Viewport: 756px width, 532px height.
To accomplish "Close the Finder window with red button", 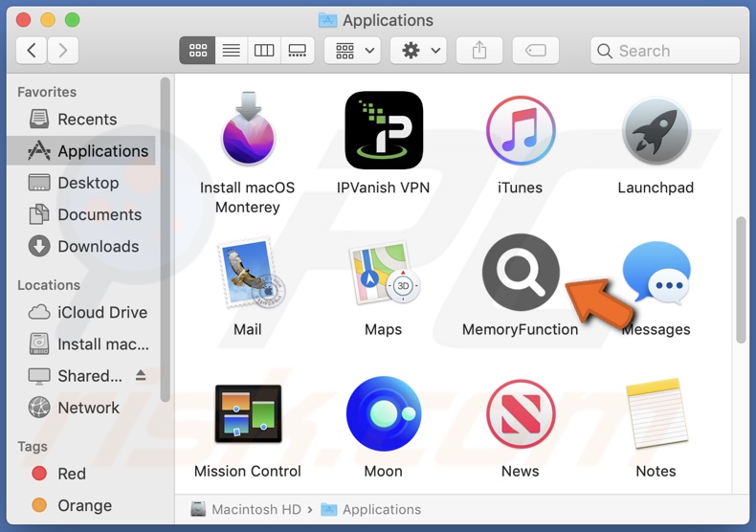I will pyautogui.click(x=23, y=20).
